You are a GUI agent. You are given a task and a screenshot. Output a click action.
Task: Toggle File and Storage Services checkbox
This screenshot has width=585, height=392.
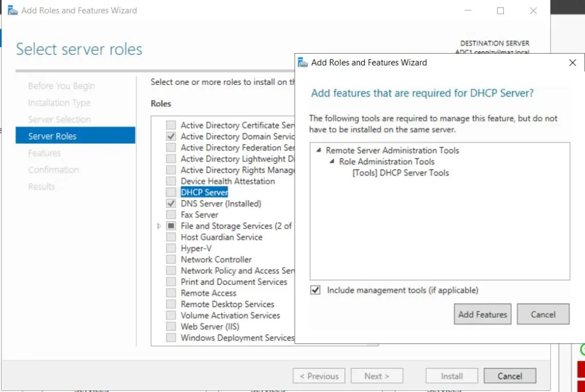(171, 226)
